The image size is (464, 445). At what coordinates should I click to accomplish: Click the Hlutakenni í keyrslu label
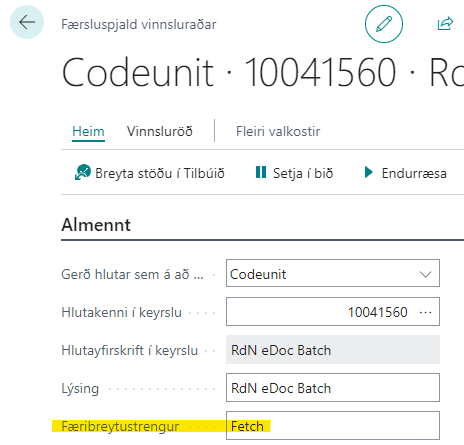pos(121,312)
